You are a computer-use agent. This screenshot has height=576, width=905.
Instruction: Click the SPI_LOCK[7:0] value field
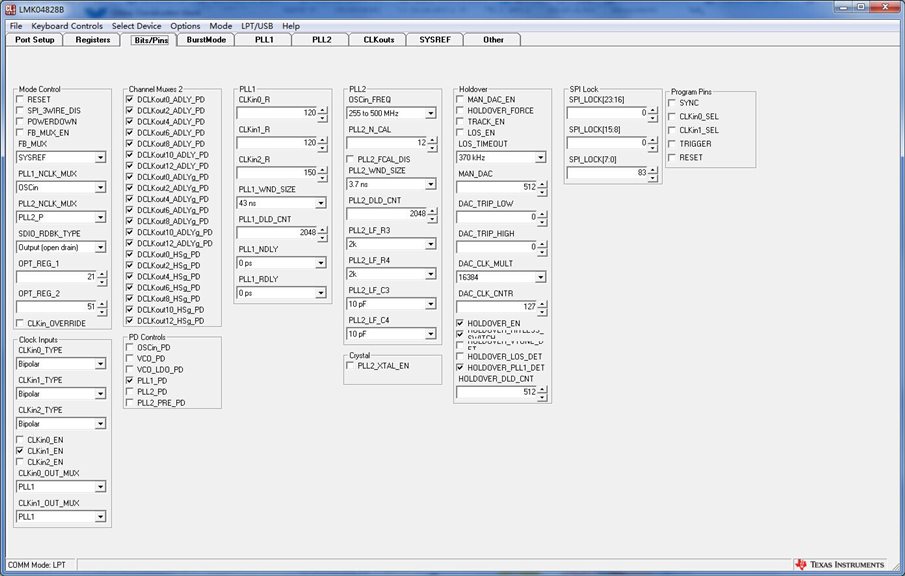[x=607, y=173]
